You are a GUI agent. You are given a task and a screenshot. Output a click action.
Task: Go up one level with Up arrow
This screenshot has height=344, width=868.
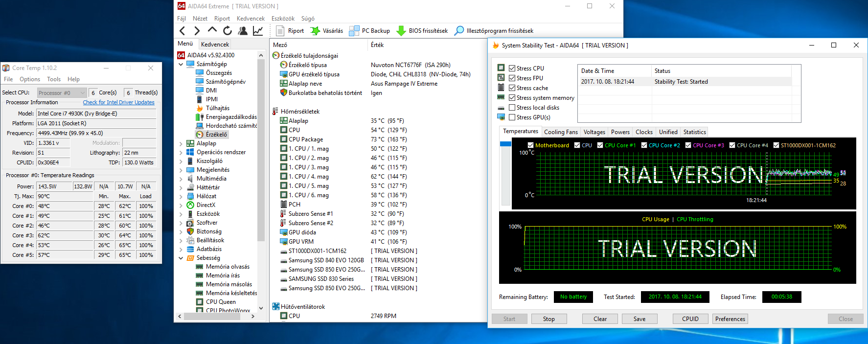pyautogui.click(x=212, y=30)
